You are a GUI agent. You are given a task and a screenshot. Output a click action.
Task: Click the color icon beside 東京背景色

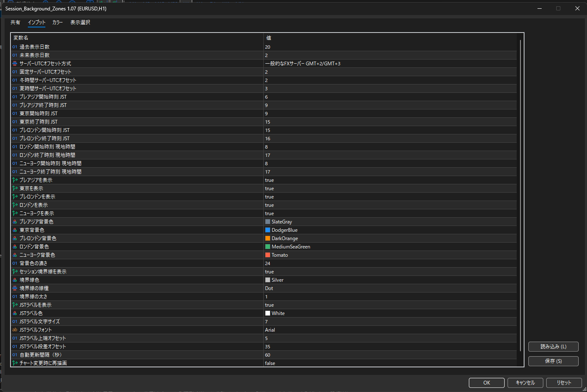[x=15, y=230]
